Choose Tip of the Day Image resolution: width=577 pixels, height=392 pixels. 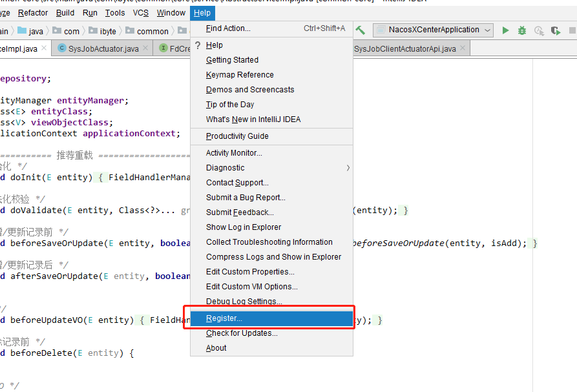[x=271, y=105]
